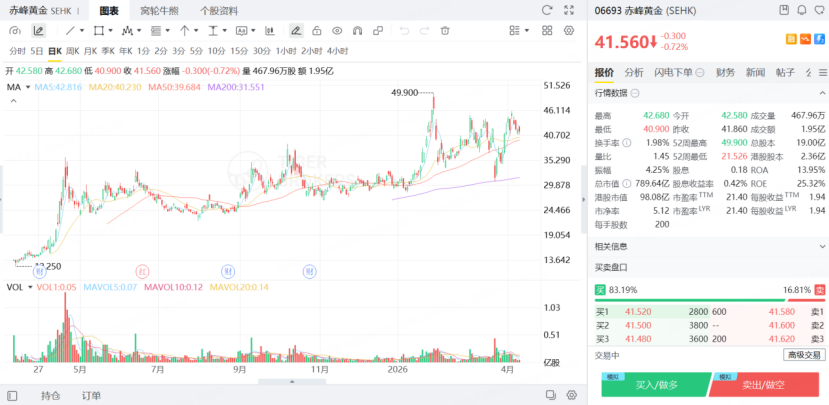Screen dimensions: 829x405
Task: Toggle the minus circle beside 闪电下单
Action: (699, 72)
